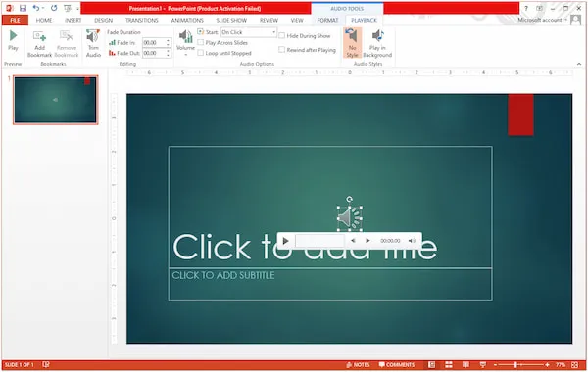Click the Redo/Repeat button
588x372 pixels.
tap(54, 8)
